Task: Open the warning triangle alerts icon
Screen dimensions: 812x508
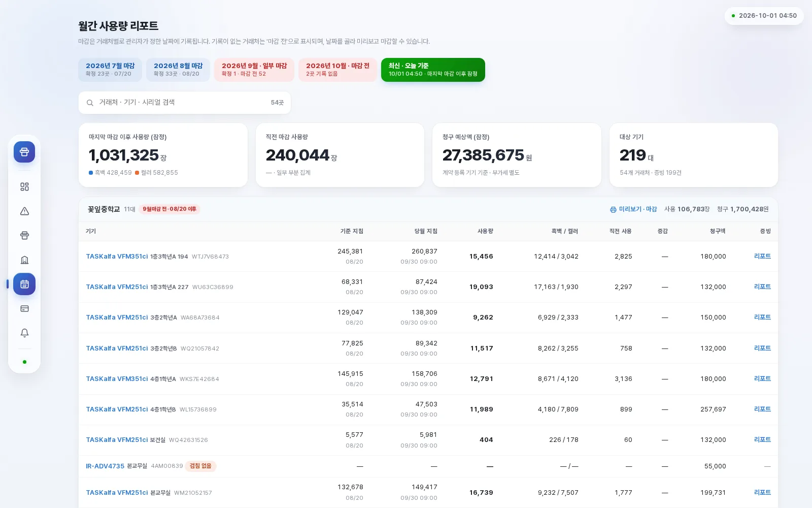Action: click(x=24, y=211)
